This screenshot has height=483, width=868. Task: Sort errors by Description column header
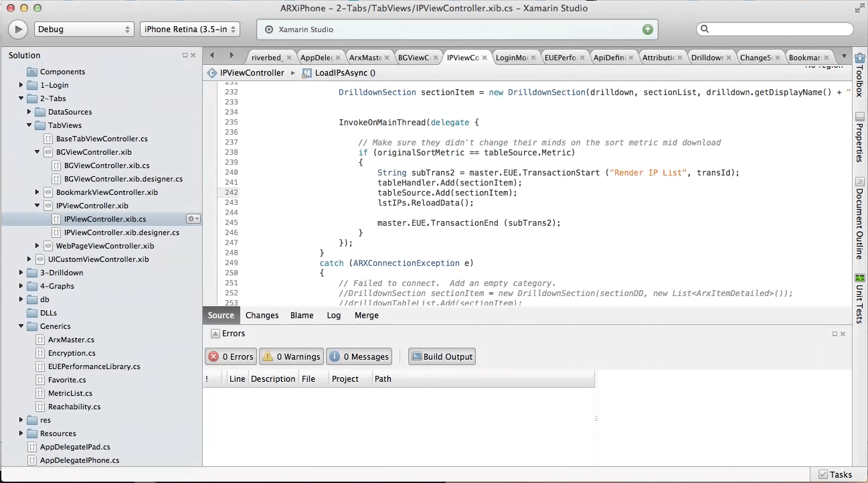273,378
